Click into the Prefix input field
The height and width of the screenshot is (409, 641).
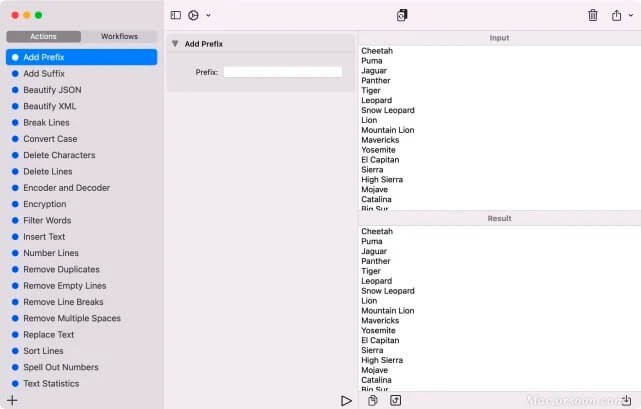[283, 72]
